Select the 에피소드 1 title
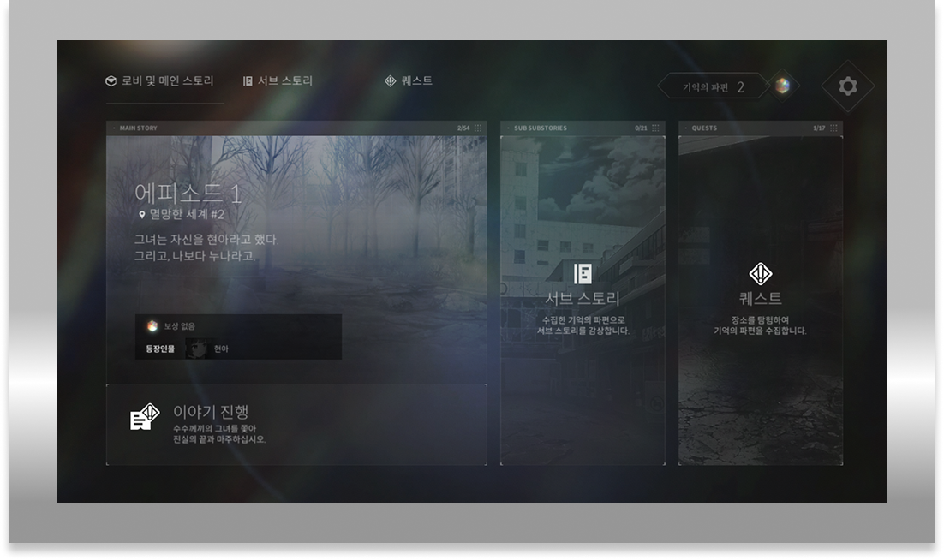The width and height of the screenshot is (944, 560). 188,193
